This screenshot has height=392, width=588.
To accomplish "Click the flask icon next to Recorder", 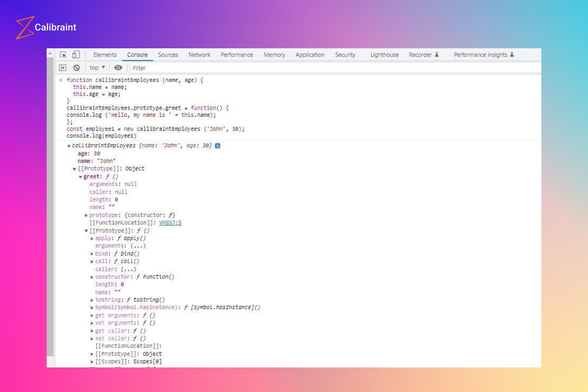I will click(x=437, y=55).
